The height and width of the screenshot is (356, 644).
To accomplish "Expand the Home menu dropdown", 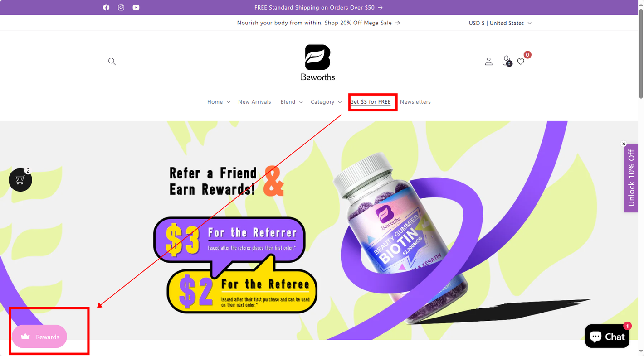I will click(x=219, y=102).
